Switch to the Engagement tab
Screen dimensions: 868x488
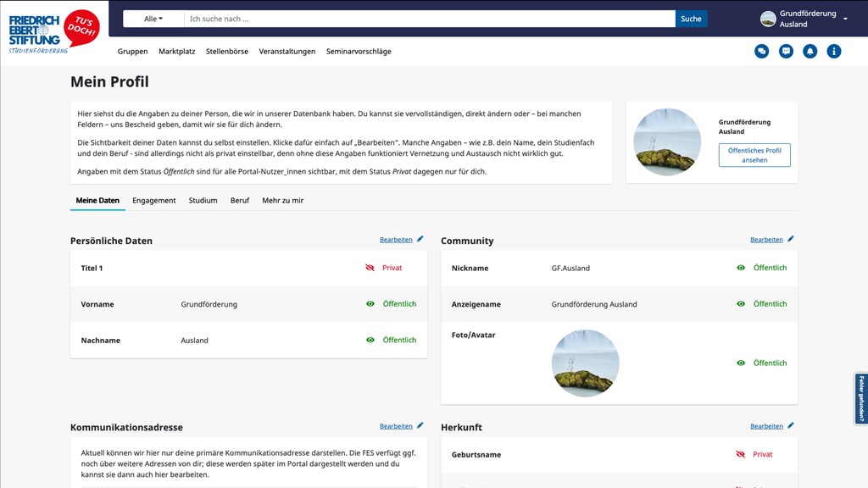(x=154, y=201)
